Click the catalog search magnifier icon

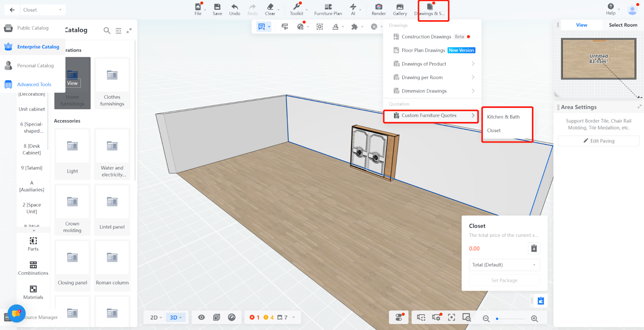click(x=107, y=31)
